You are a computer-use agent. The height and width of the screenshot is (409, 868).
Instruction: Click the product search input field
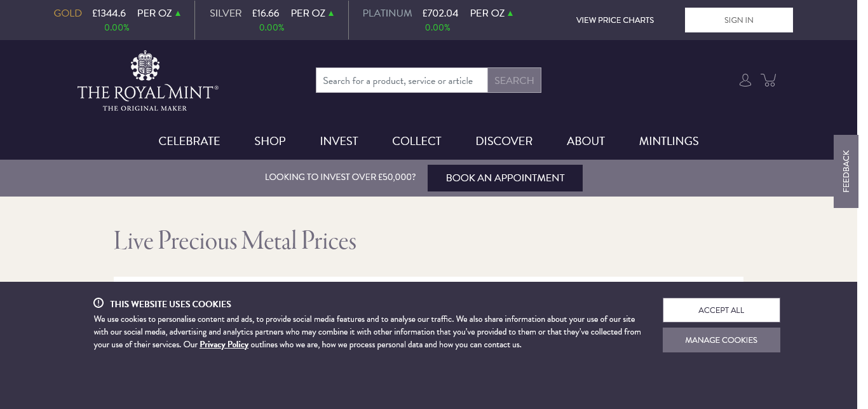[402, 81]
